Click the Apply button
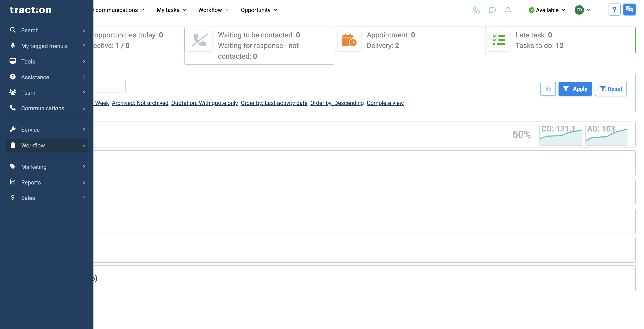The height and width of the screenshot is (329, 644). (x=575, y=89)
